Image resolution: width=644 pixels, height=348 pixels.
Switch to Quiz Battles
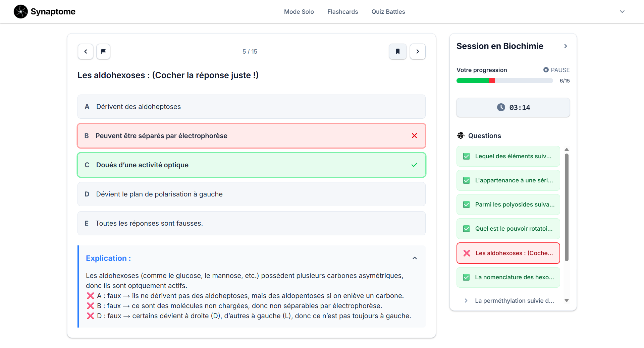click(x=388, y=12)
